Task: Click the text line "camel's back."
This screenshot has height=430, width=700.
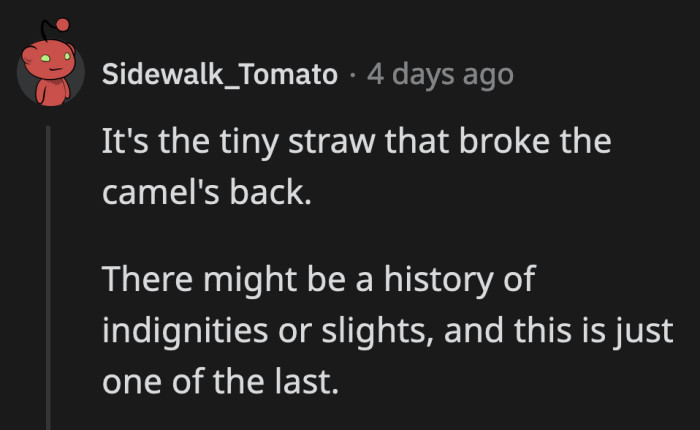Action: pyautogui.click(x=207, y=192)
